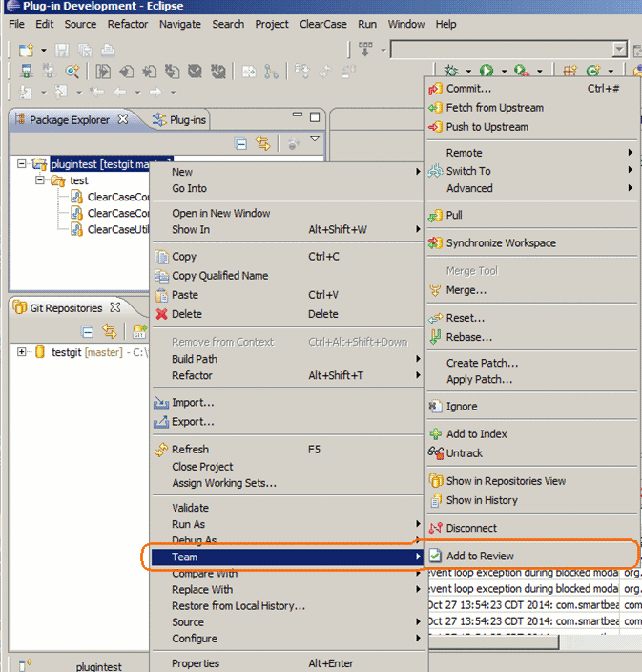Click the Add to Index plus icon
Viewport: 642px width, 672px height.
click(x=436, y=434)
